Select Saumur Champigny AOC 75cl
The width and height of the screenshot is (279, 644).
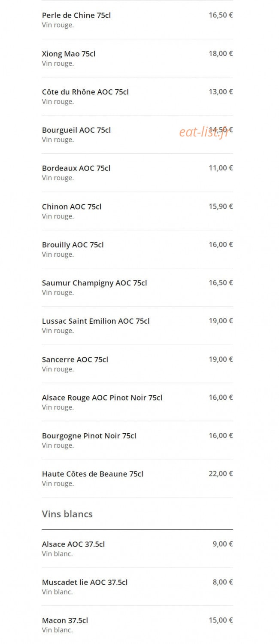(137, 287)
